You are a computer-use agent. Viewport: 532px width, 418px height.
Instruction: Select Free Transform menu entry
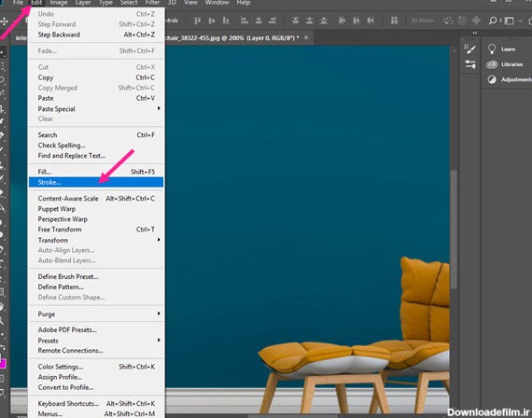96,230
